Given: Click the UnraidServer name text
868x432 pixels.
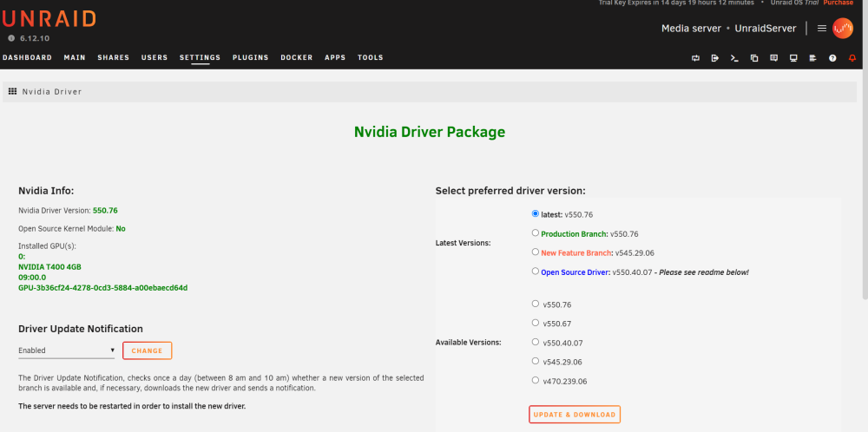Looking at the screenshot, I should 766,29.
